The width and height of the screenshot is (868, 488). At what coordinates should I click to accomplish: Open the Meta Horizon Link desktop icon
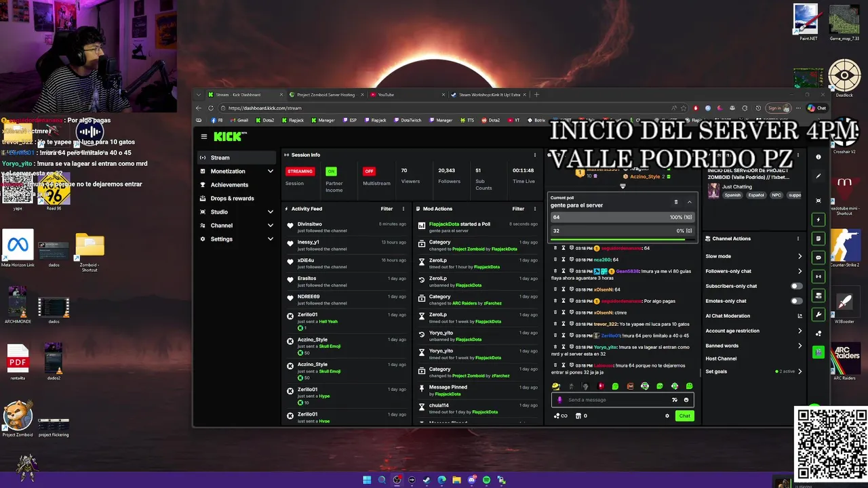(x=18, y=249)
